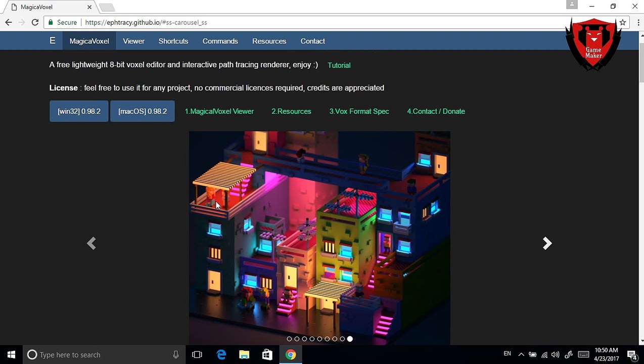Screen dimensions: 644x364
Task: Select the MagicaVoxel navigation tab
Action: [x=89, y=41]
